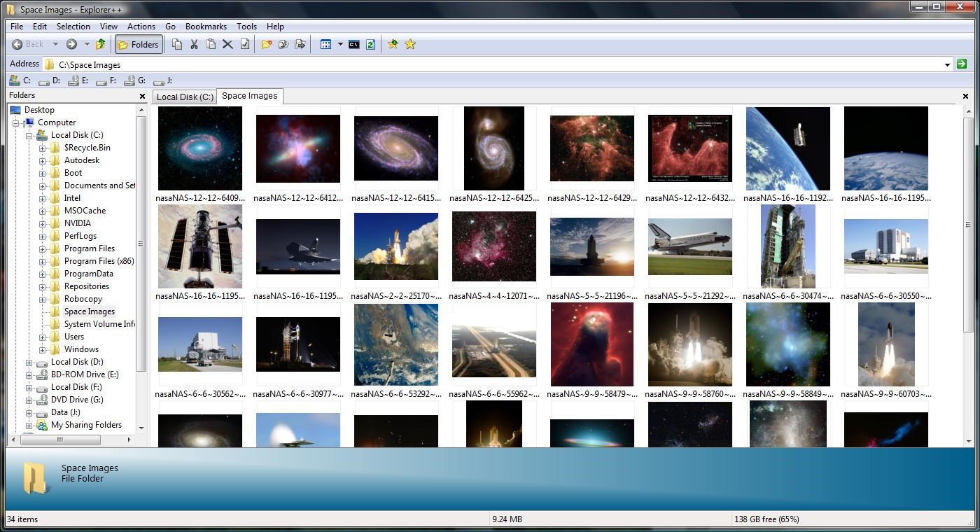Screen dimensions: 980x532
Task: Open the Bookmarks menu
Action: (x=206, y=26)
